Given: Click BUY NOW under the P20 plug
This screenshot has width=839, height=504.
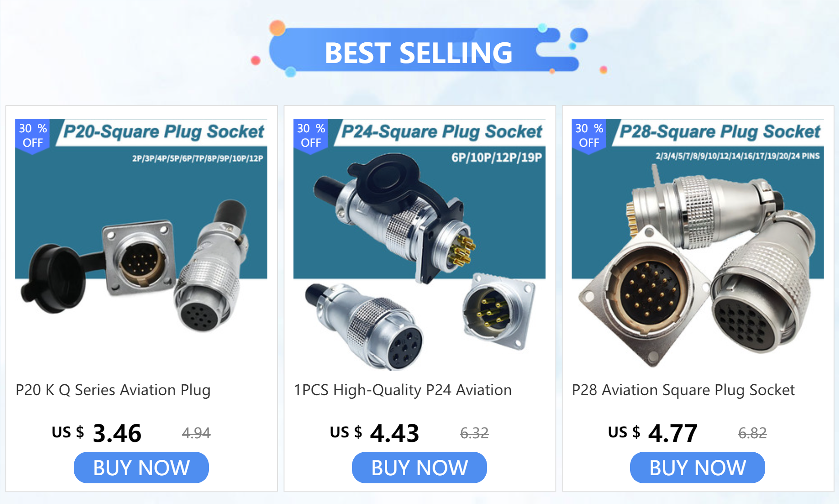Looking at the screenshot, I should tap(141, 468).
